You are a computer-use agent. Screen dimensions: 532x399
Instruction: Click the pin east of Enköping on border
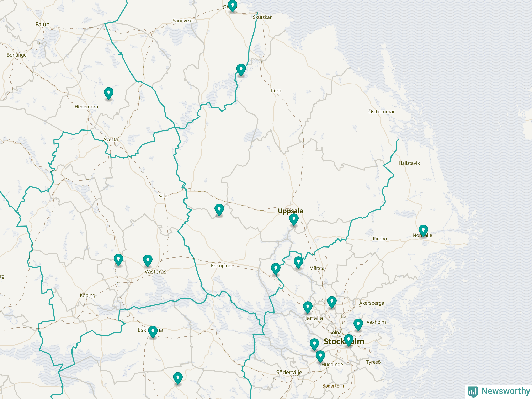click(276, 268)
